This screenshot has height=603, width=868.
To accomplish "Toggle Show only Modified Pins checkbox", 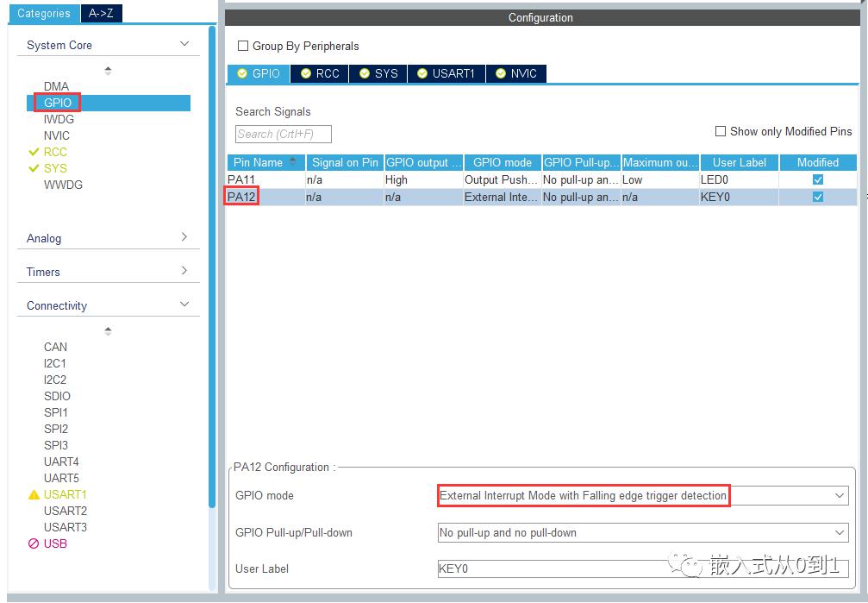I will tap(721, 131).
